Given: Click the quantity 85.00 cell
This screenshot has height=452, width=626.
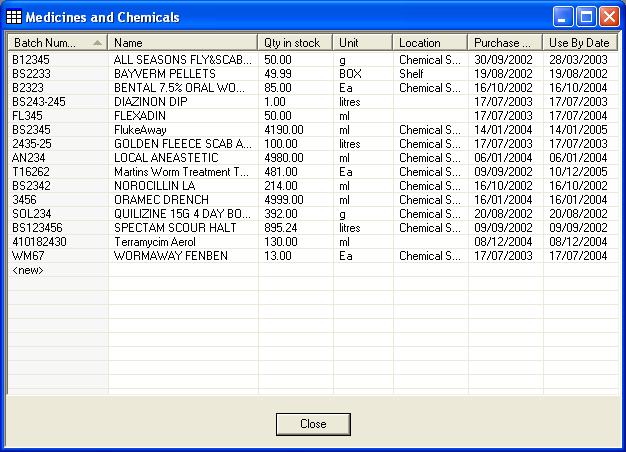Looking at the screenshot, I should (296, 88).
